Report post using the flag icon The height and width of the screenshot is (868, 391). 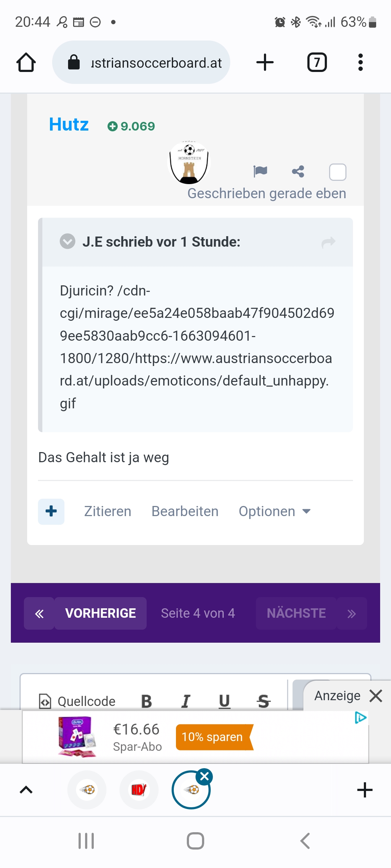pyautogui.click(x=260, y=171)
